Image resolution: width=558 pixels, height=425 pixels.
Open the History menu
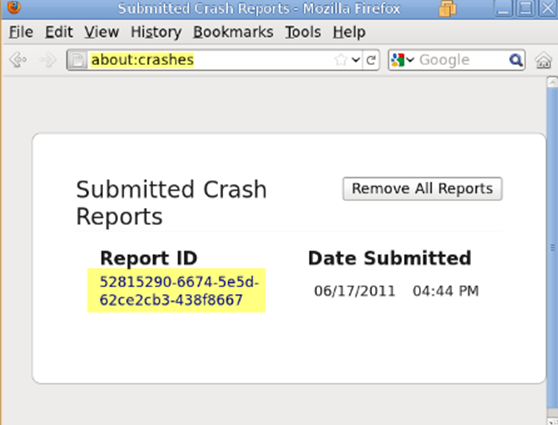(156, 32)
